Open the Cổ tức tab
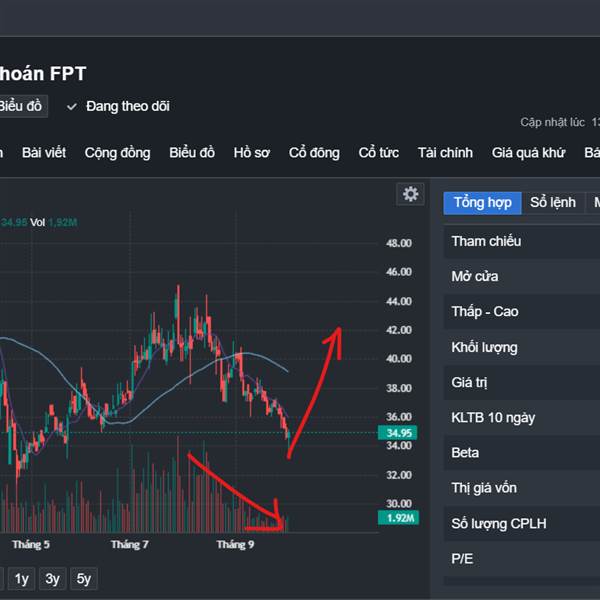 379,153
